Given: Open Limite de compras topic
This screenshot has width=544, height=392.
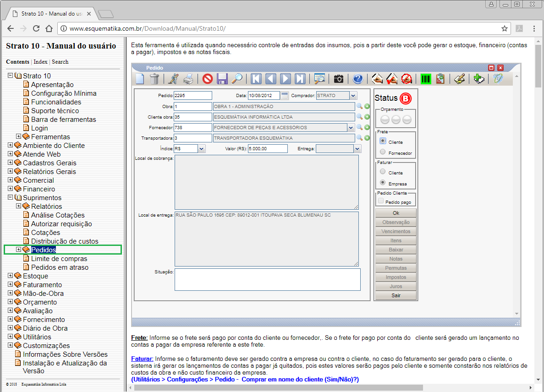Looking at the screenshot, I should click(x=59, y=259).
